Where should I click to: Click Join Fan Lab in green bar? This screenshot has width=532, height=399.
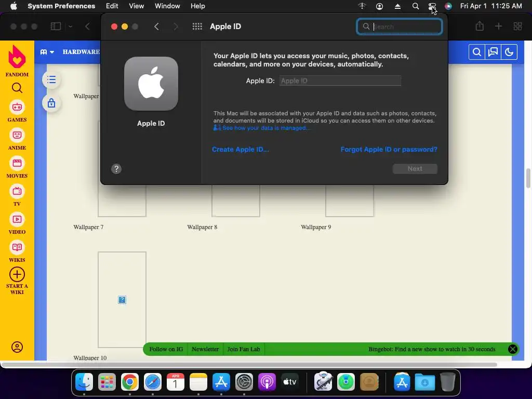pos(244,349)
